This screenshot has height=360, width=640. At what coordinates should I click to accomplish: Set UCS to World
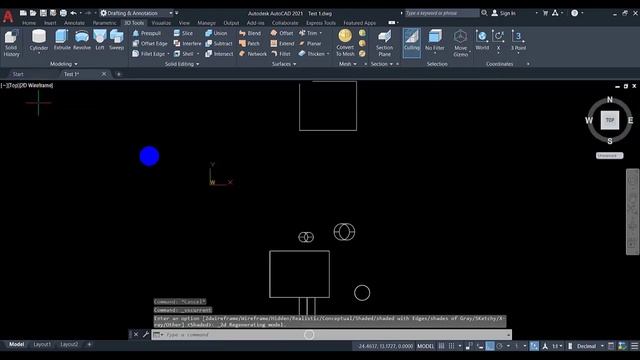coord(482,40)
